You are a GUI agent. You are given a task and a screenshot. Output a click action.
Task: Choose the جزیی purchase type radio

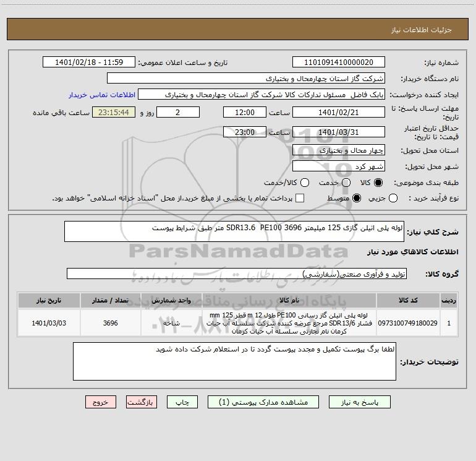pos(393,198)
